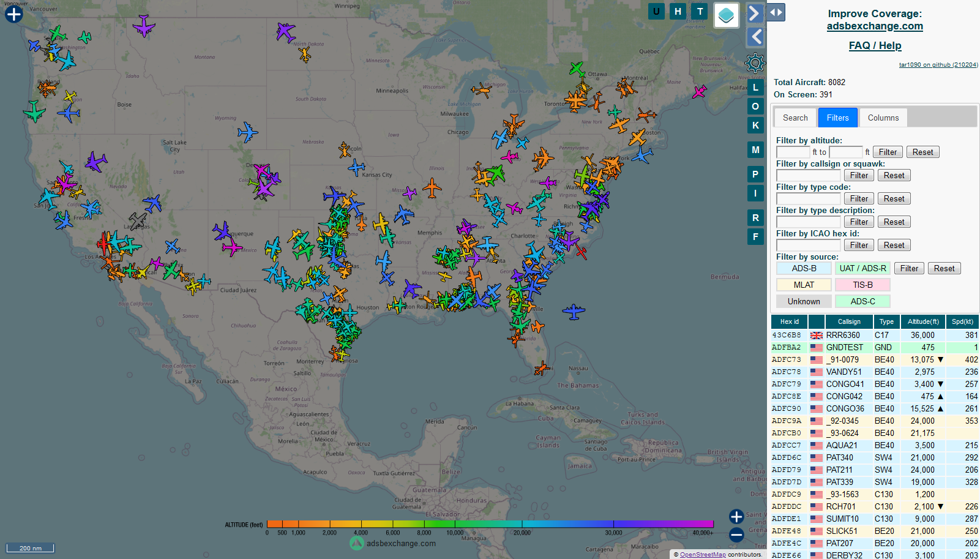Reset the altitude filter
980x559 pixels.
tap(922, 152)
